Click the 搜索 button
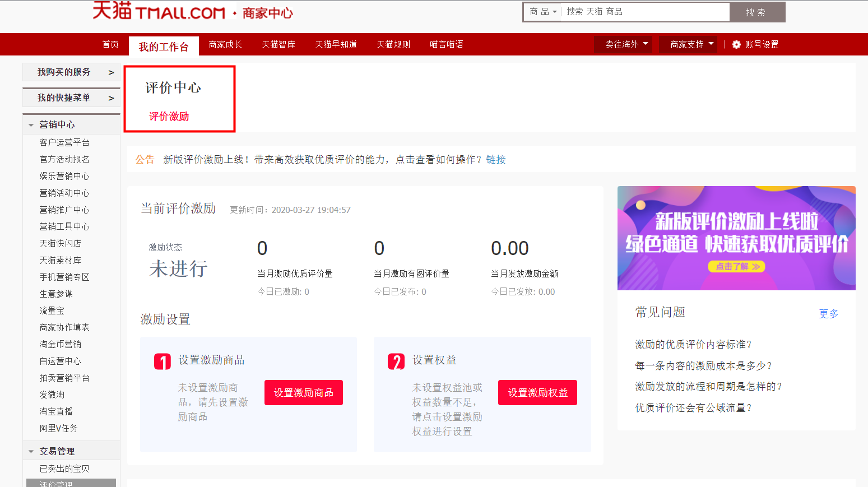 coord(757,12)
